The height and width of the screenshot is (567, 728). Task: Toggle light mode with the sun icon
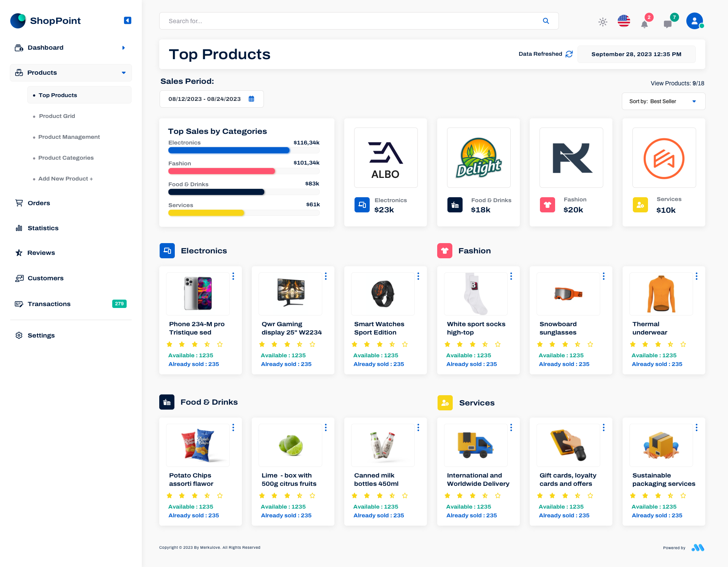tap(602, 22)
